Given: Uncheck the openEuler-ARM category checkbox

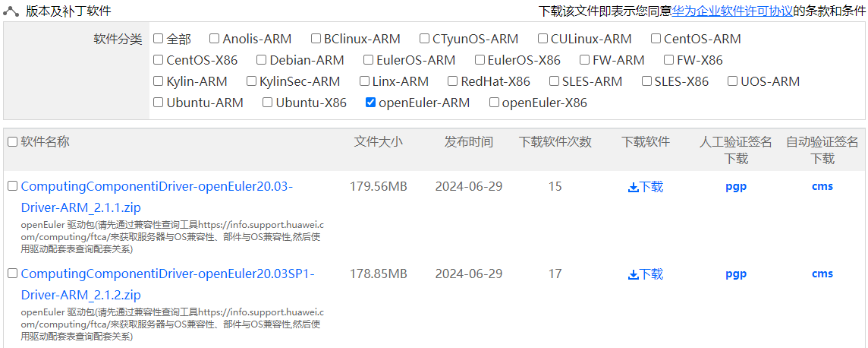Looking at the screenshot, I should (x=371, y=102).
